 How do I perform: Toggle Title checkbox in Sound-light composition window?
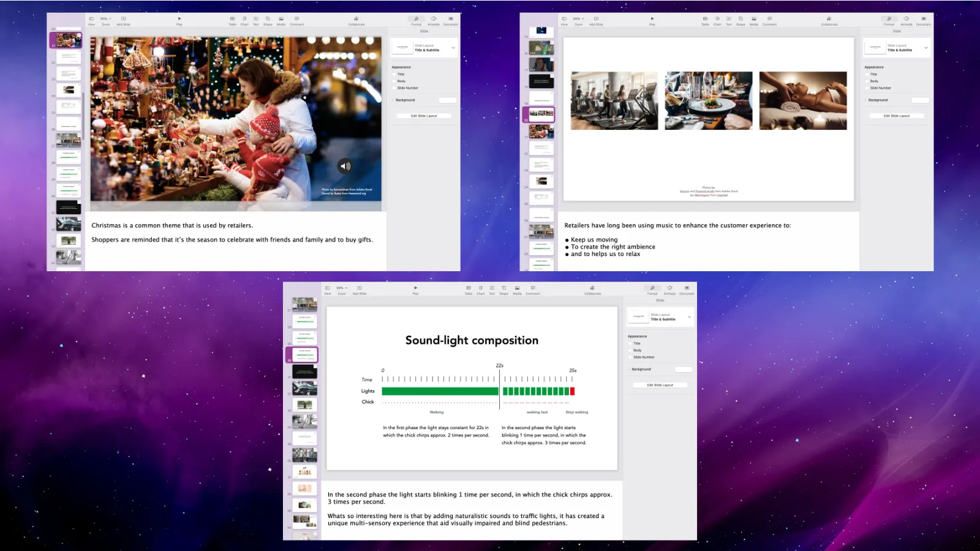click(x=630, y=343)
